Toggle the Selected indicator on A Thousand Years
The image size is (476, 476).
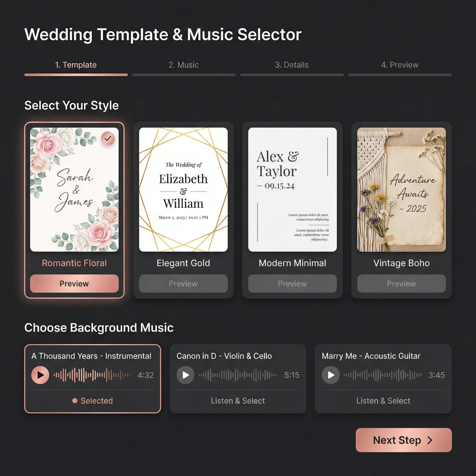click(93, 401)
